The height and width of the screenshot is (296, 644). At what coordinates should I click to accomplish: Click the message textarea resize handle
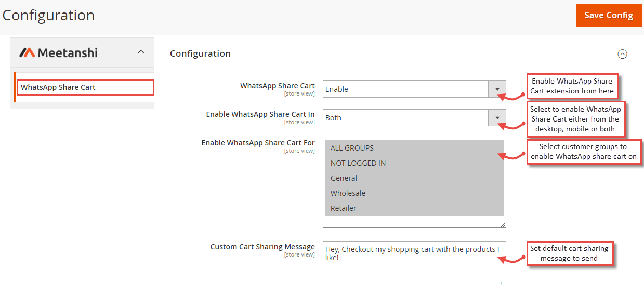pos(503,290)
